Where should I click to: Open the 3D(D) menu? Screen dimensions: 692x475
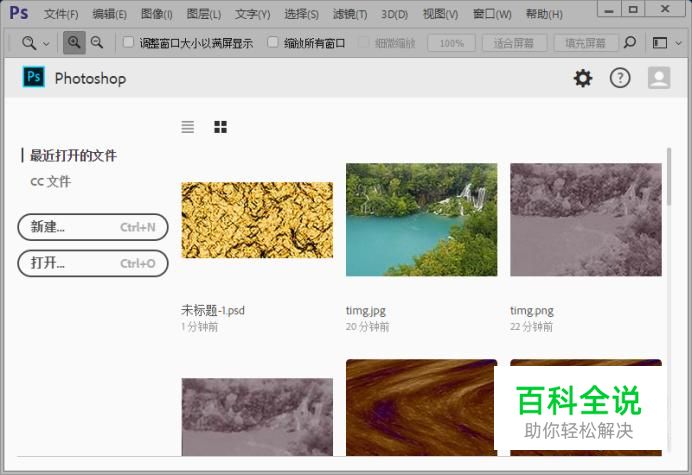[x=395, y=14]
